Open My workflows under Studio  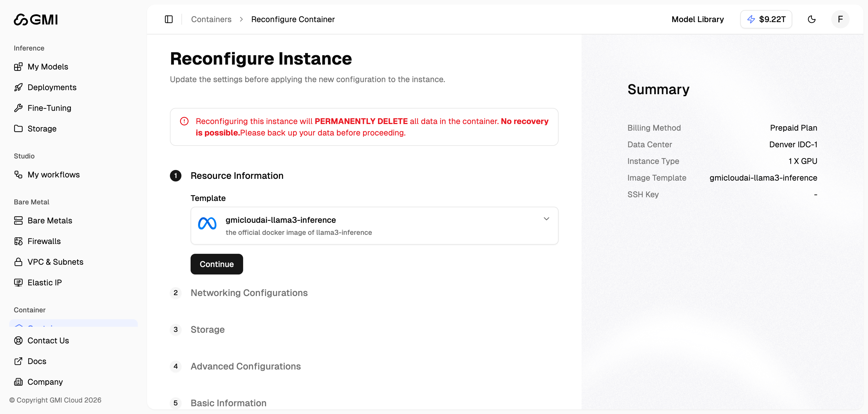(53, 175)
